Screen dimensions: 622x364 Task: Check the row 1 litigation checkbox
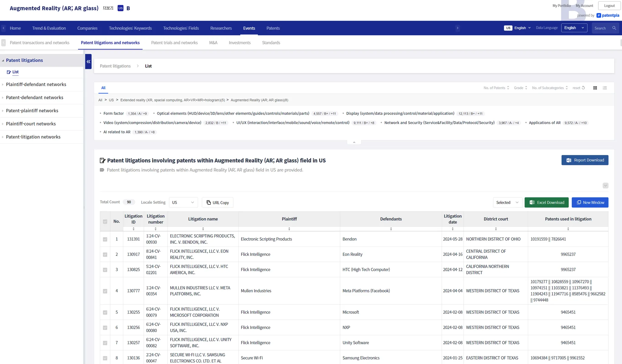(x=105, y=239)
